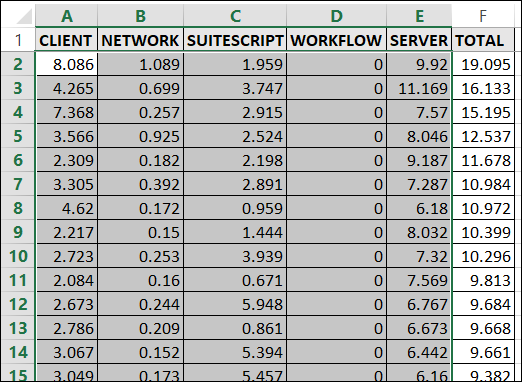Select row 5 header
This screenshot has height=382, width=522.
coord(18,136)
